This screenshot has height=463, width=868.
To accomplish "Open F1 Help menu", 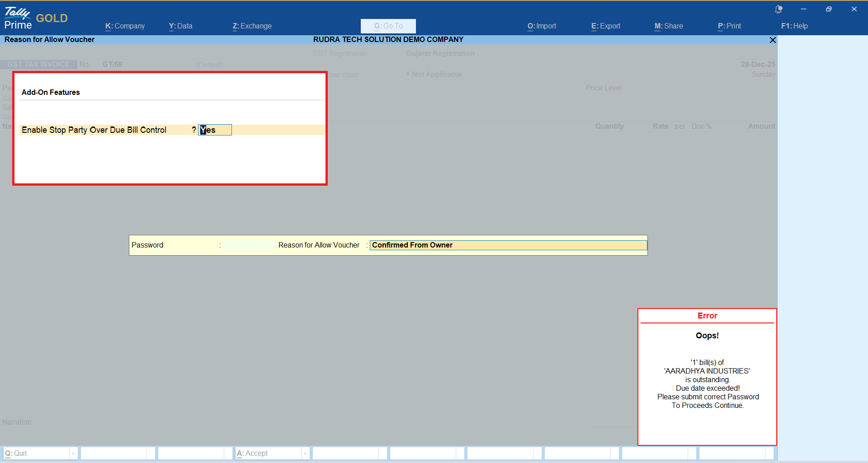I will pyautogui.click(x=794, y=26).
